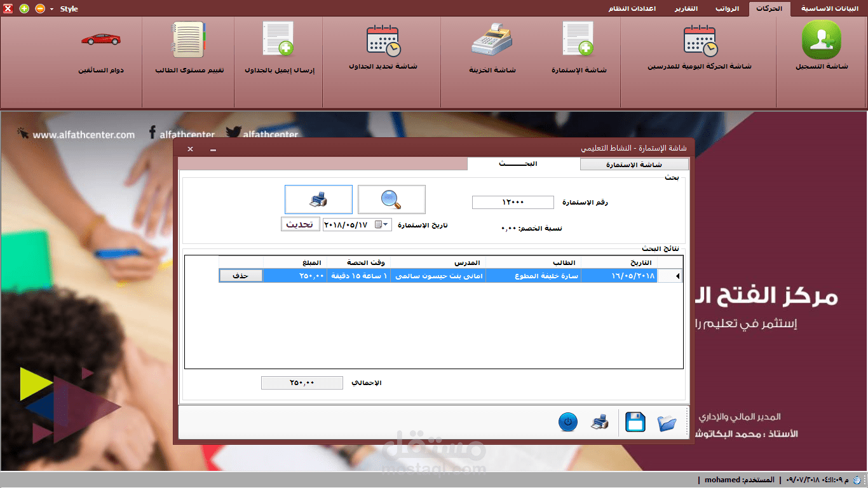Open the schedule setup (شاشة تحديد الجداول) icon
868x488 pixels.
point(383,41)
